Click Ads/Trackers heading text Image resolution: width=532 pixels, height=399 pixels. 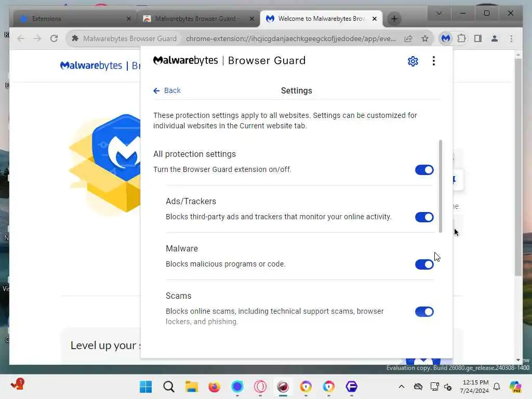(x=191, y=201)
